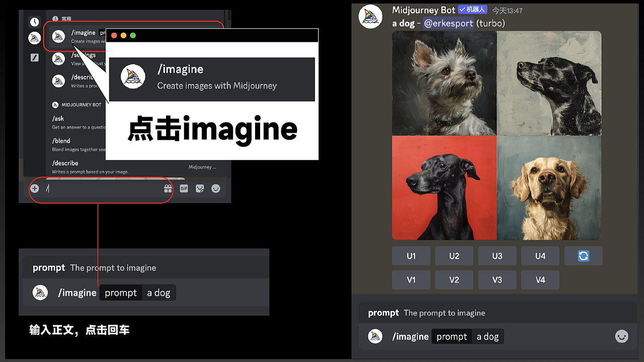Open the golden retriever image
This screenshot has width=644, height=362.
[549, 188]
